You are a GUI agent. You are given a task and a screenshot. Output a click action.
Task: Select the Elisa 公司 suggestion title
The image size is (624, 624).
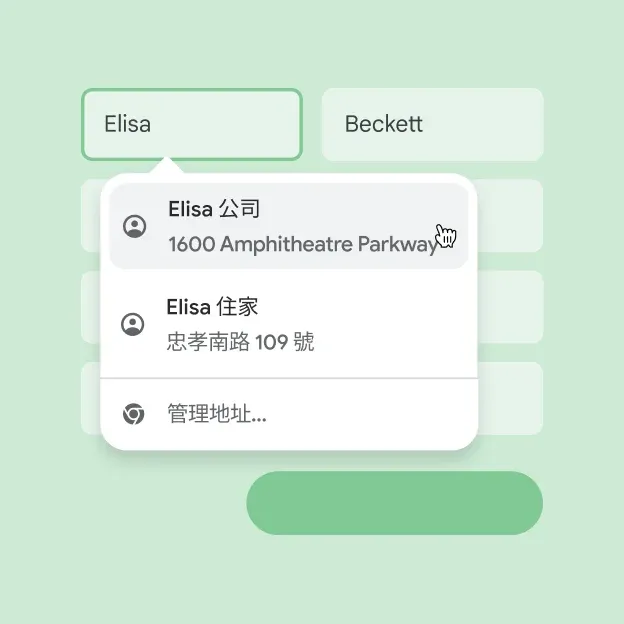point(214,209)
